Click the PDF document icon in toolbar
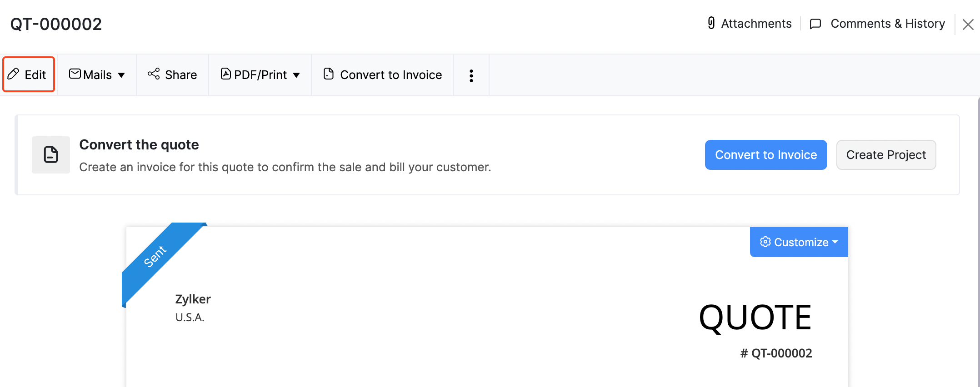 coord(225,74)
